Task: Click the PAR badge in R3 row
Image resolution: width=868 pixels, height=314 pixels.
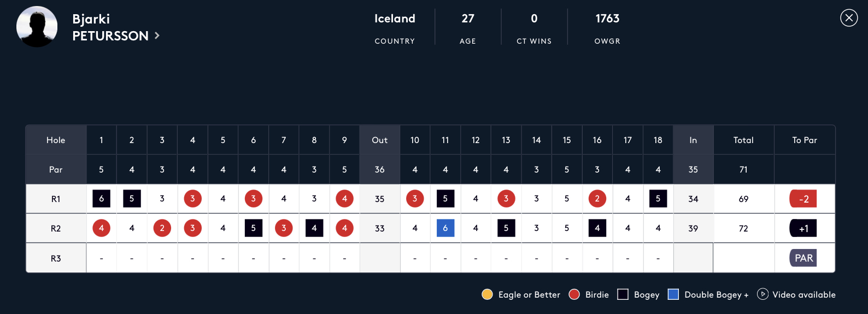Action: coord(804,258)
